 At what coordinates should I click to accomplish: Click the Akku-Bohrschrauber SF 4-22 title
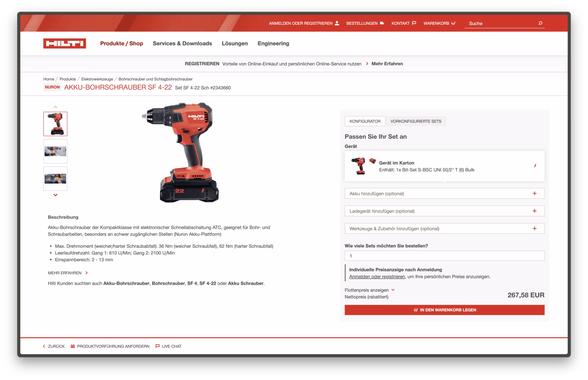(x=118, y=87)
